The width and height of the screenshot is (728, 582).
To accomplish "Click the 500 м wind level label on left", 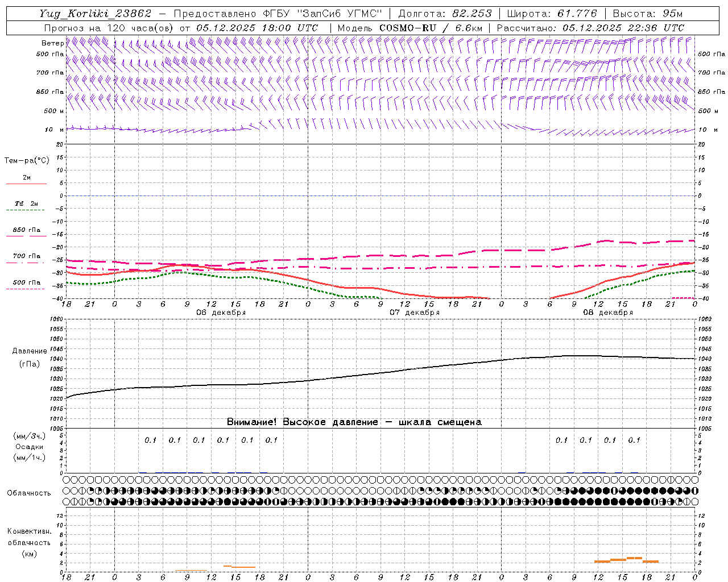I will pos(54,111).
